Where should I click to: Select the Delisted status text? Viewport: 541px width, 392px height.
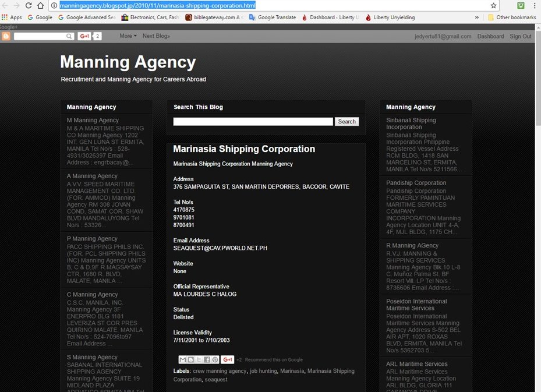click(183, 317)
